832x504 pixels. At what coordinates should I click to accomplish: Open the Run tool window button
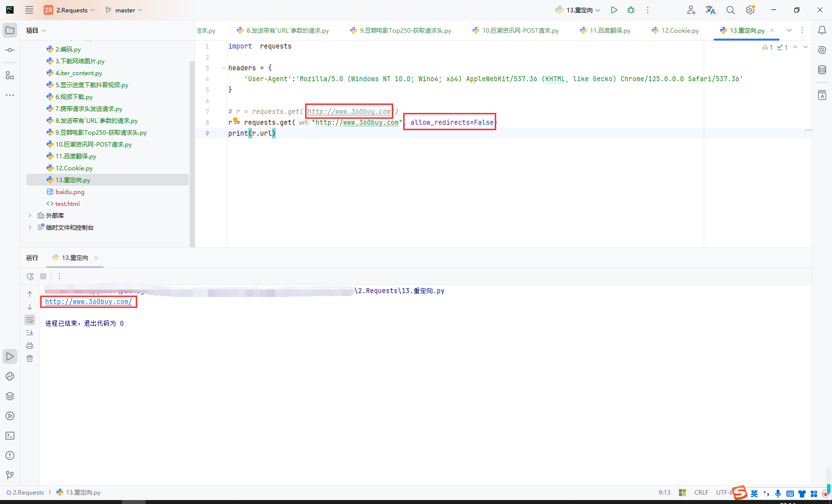pyautogui.click(x=10, y=356)
